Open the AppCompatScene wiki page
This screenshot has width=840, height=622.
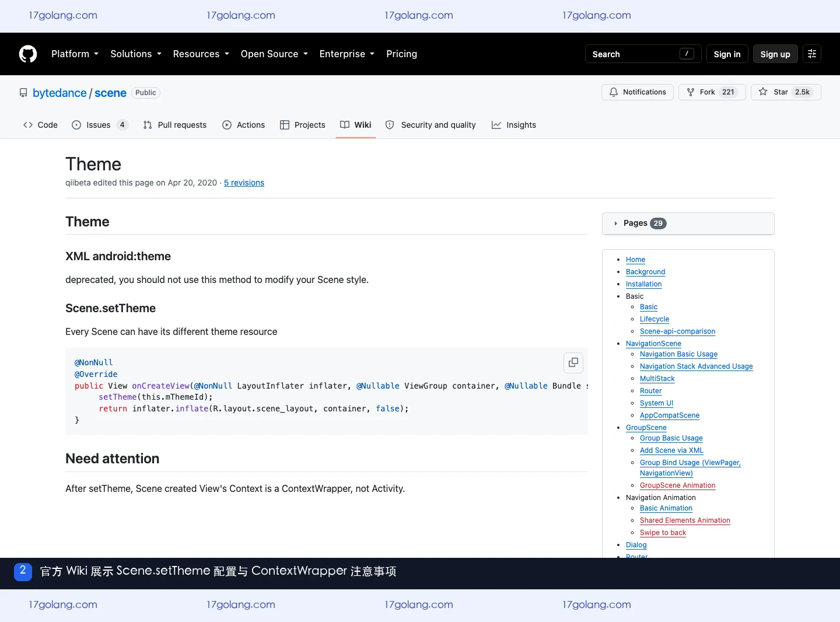(x=670, y=415)
